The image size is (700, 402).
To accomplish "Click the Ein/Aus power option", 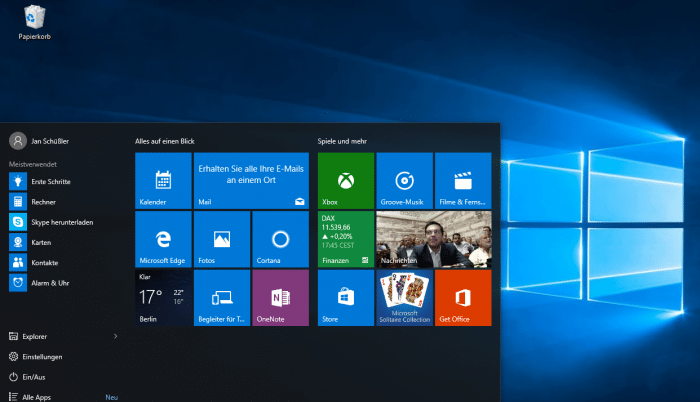I will pyautogui.click(x=27, y=377).
